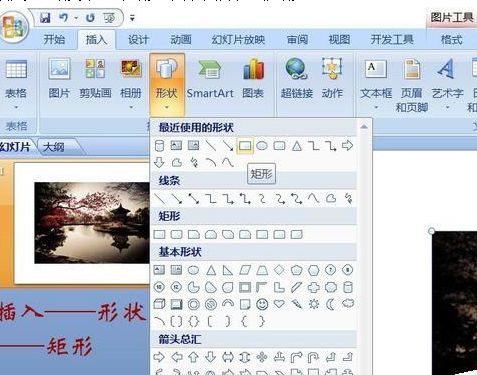Pick the quad arrow in 箭头总汇
Screen dimensions: 477x375
click(x=262, y=357)
